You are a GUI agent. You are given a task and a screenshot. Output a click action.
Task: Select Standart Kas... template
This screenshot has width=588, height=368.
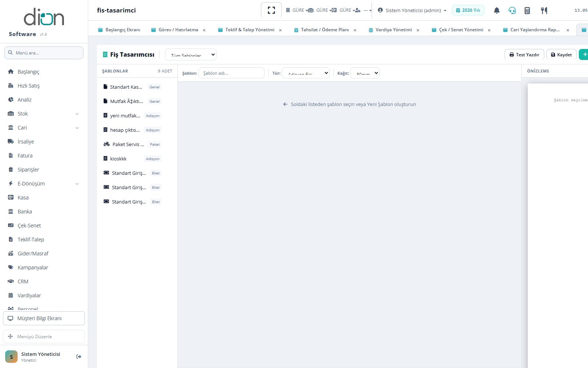(137, 87)
